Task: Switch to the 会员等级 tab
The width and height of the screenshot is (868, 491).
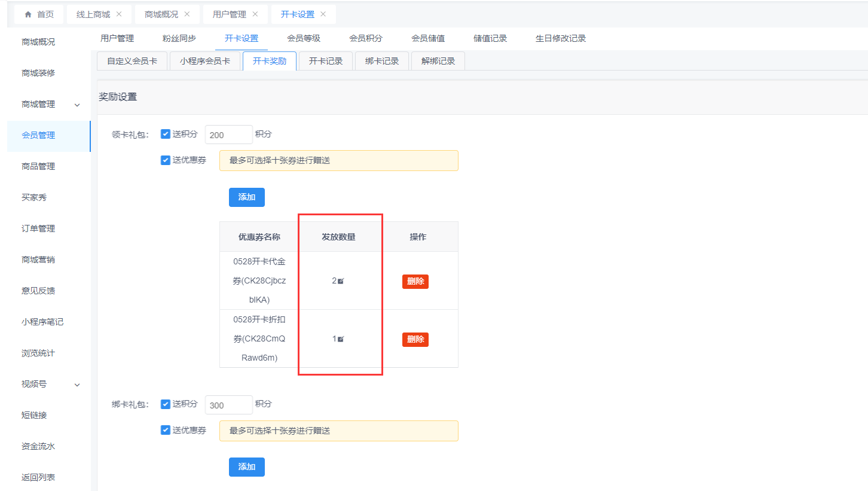Action: [x=304, y=38]
